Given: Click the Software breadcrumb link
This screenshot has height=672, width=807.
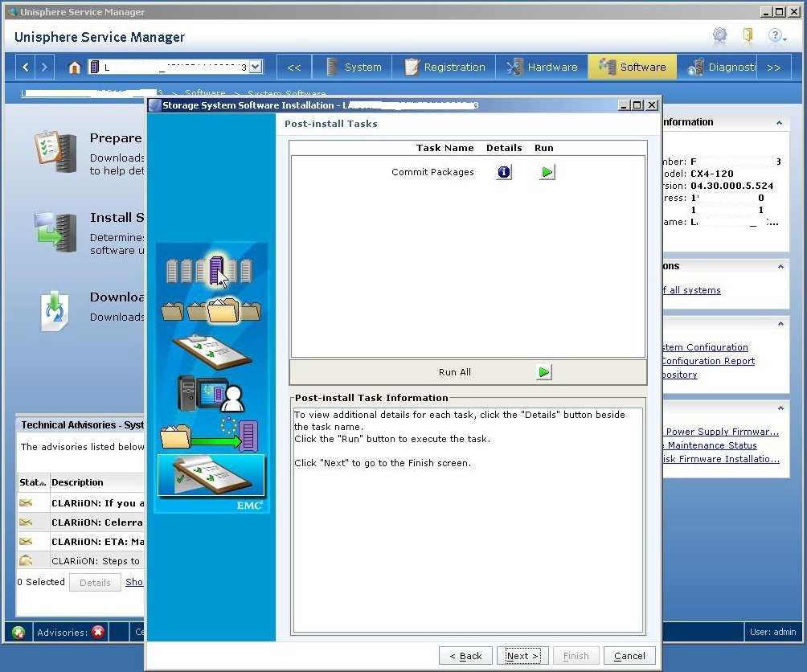Looking at the screenshot, I should click(x=205, y=92).
